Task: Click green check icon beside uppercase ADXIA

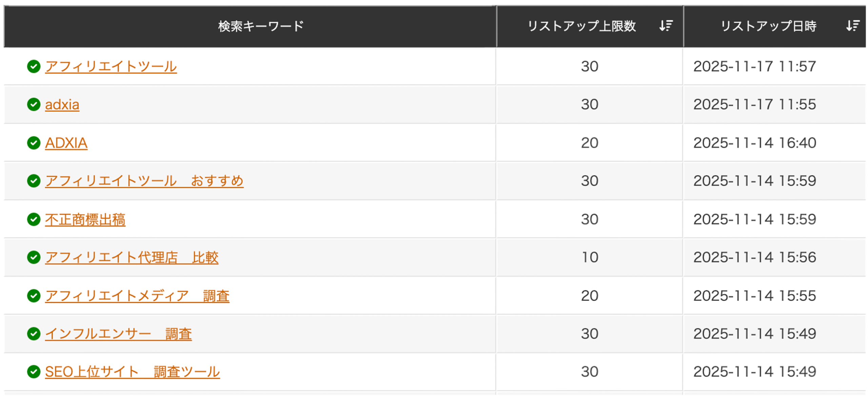Action: pyautogui.click(x=34, y=143)
